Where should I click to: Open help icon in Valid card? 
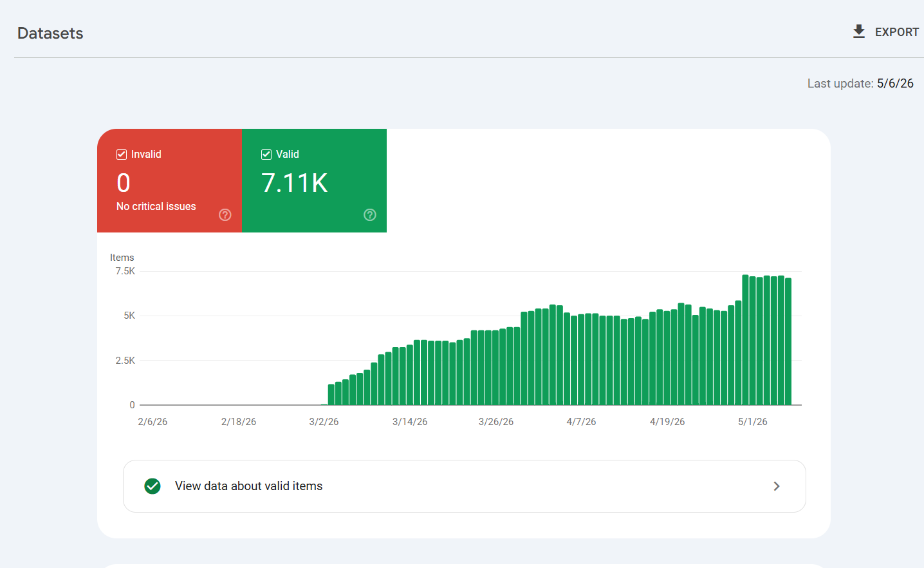[370, 215]
